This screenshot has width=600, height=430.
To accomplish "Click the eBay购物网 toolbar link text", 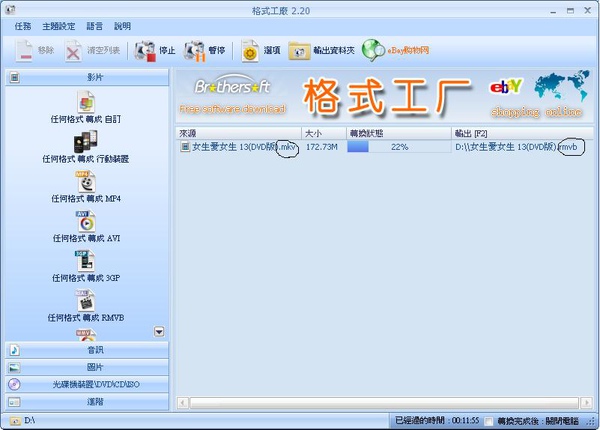I will [x=408, y=50].
